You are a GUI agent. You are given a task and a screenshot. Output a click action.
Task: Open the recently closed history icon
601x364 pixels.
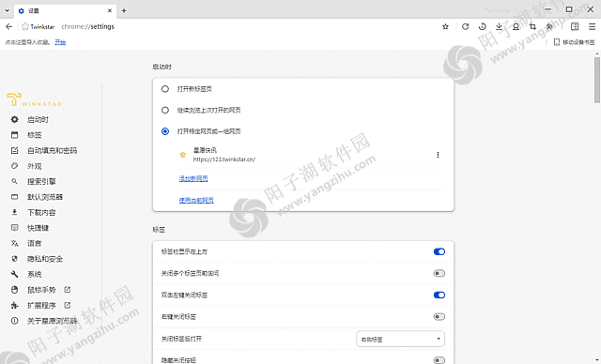482,26
